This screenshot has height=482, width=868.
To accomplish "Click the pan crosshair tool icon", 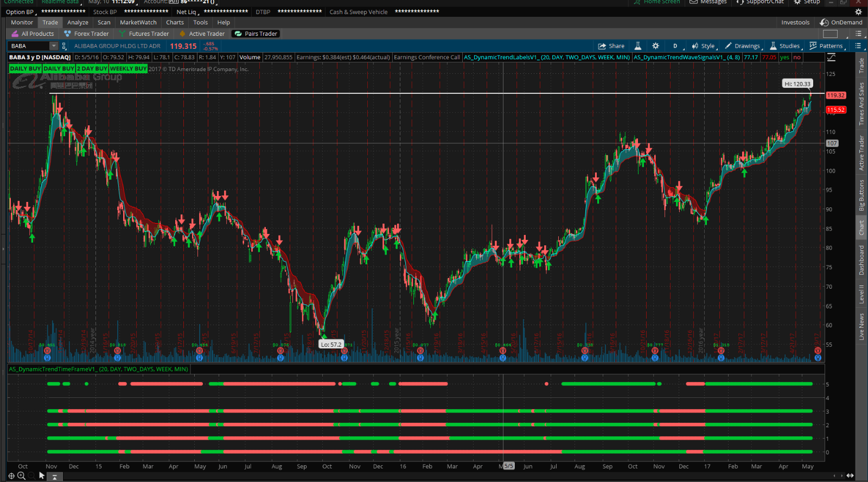I will tap(11, 476).
